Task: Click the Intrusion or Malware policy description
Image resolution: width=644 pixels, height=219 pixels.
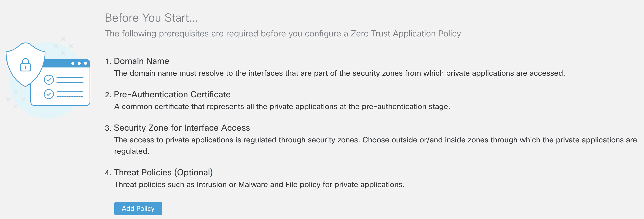Action: [x=259, y=184]
